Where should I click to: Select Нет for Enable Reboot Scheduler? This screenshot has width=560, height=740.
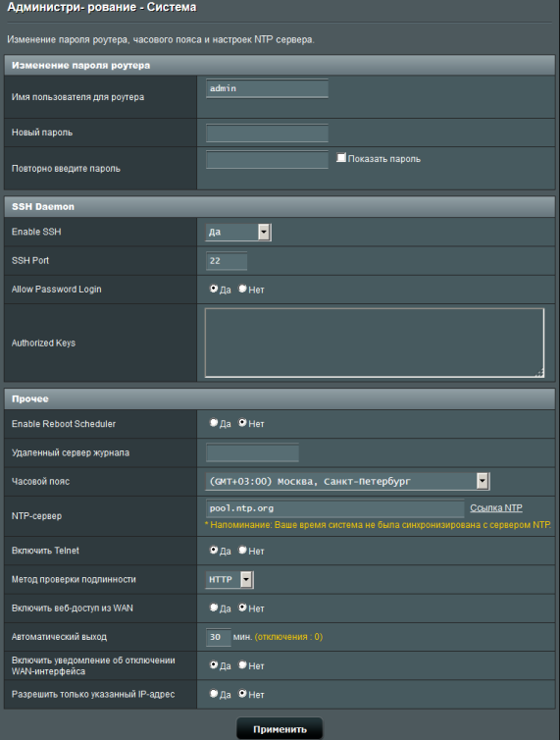pyautogui.click(x=242, y=423)
